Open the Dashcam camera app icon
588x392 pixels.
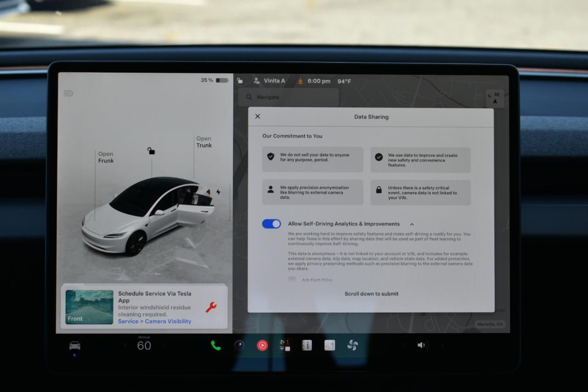pos(239,345)
